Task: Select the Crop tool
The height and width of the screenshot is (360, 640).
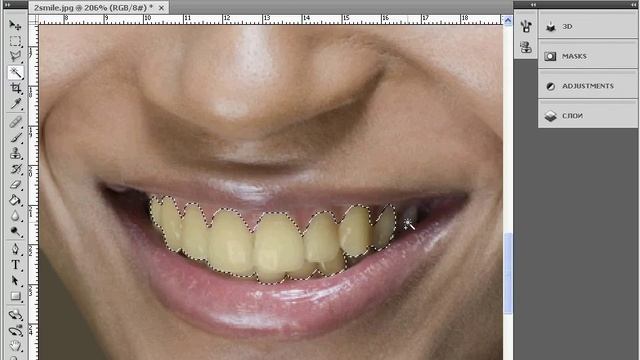Action: (16, 88)
